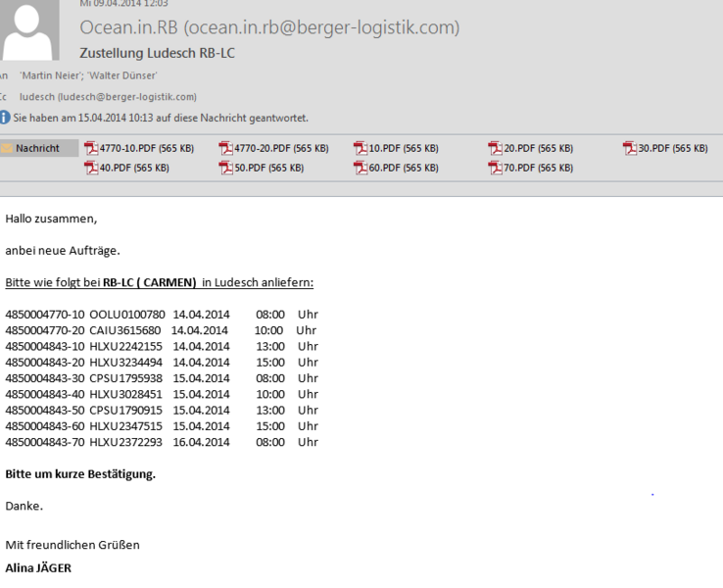
Task: Select recipient 'Martin Neier'
Action: pos(51,75)
